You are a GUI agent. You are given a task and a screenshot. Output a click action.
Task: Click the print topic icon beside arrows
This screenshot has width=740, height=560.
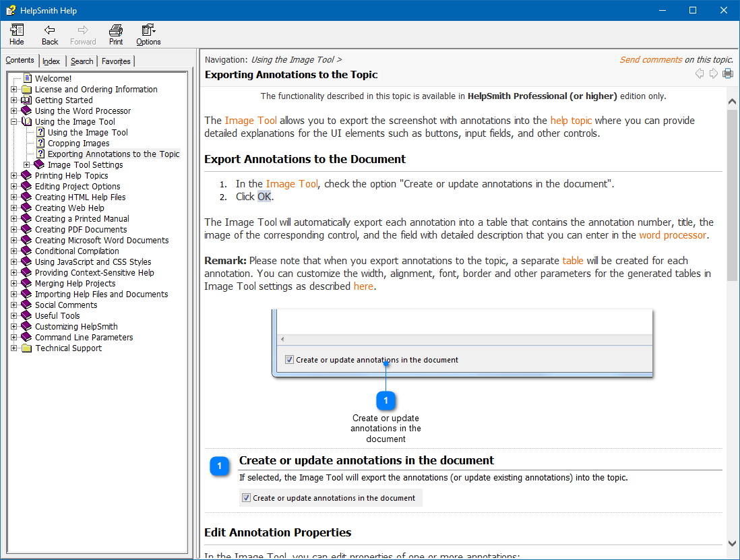coord(728,73)
